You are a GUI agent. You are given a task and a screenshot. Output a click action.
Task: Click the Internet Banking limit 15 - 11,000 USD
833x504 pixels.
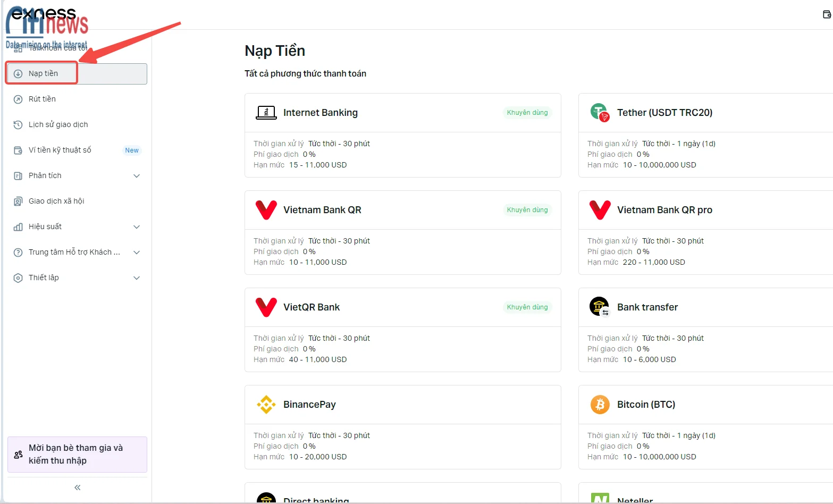tap(318, 165)
